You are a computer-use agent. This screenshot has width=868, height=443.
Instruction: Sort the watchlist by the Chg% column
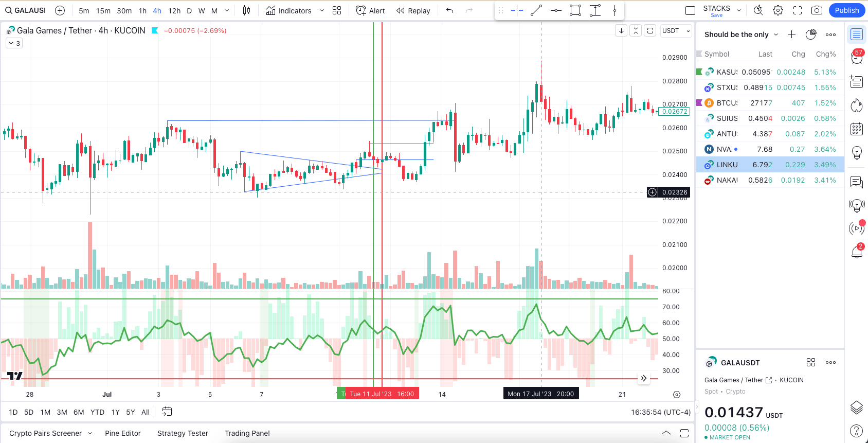(x=826, y=54)
